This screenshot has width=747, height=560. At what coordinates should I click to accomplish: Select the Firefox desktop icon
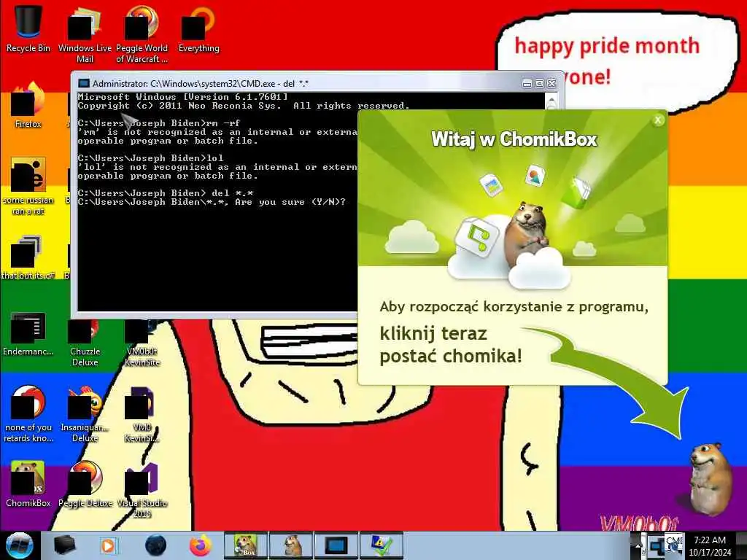(28, 106)
